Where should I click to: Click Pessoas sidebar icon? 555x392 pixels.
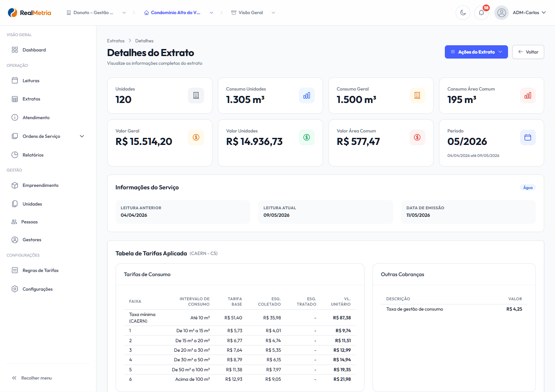click(14, 222)
